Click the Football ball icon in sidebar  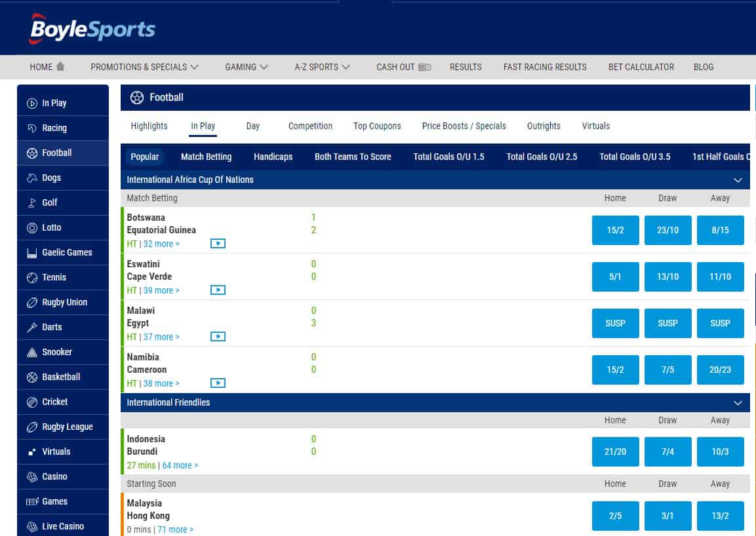point(32,153)
